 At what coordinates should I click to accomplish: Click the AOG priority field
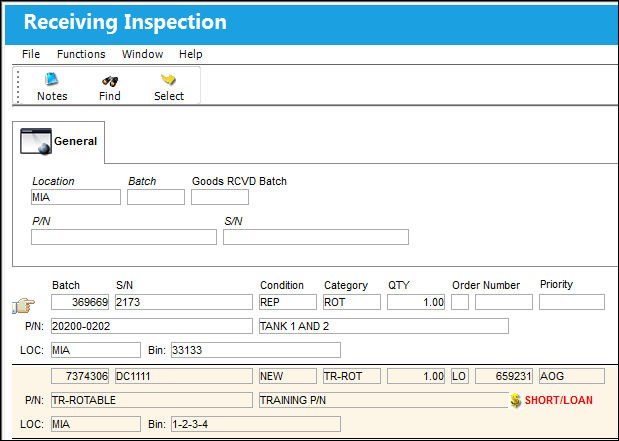(572, 376)
